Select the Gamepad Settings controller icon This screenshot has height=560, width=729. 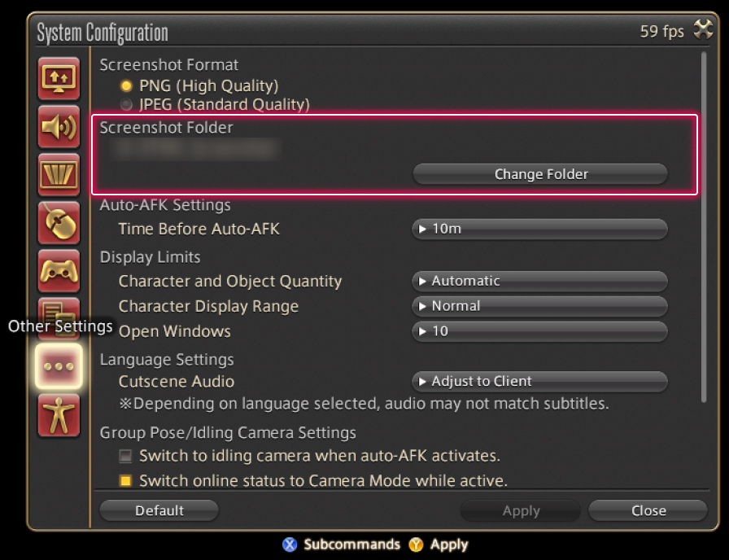pos(59,271)
